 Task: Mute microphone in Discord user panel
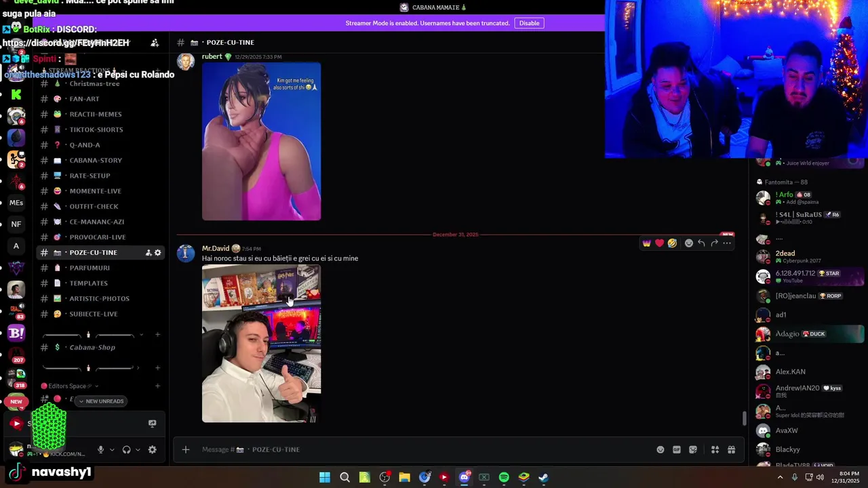[100, 449]
